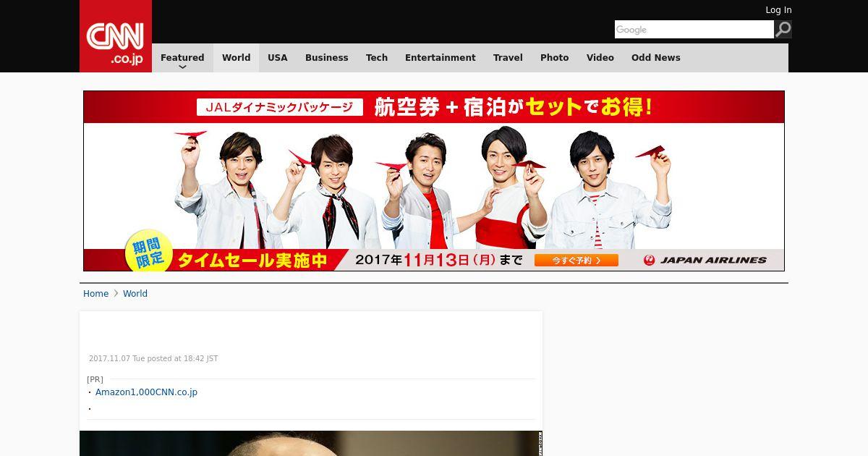Go to Home breadcrumb link

(x=95, y=294)
